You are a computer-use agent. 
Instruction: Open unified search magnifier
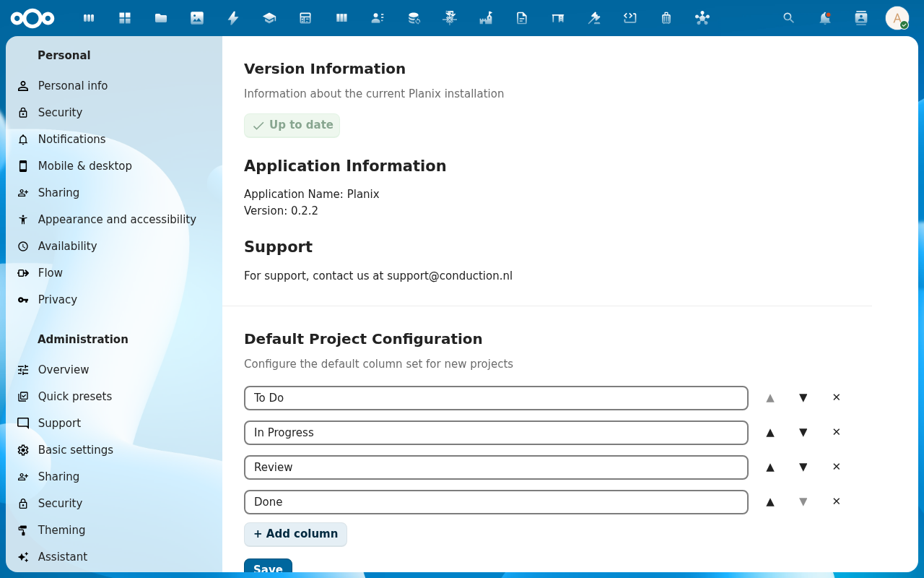tap(789, 18)
